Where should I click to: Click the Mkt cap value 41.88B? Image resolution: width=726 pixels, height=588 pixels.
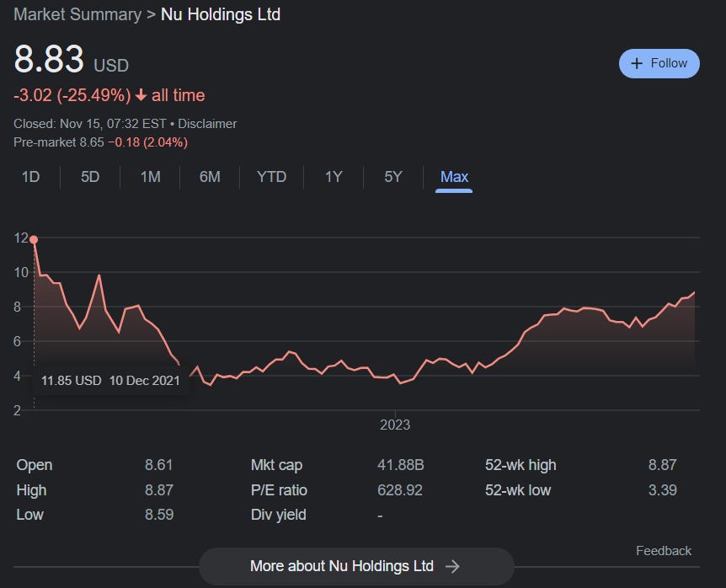coord(401,464)
